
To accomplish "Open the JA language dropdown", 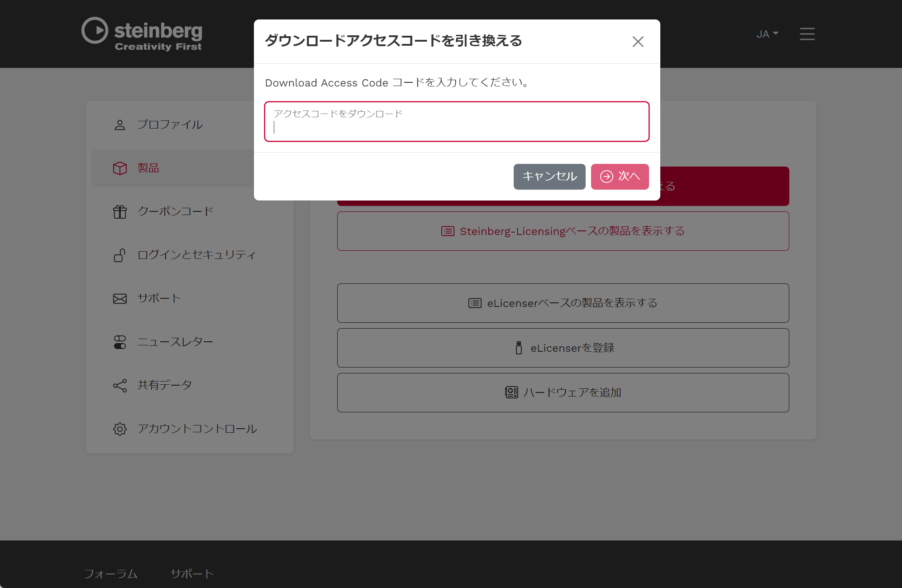I will point(767,34).
